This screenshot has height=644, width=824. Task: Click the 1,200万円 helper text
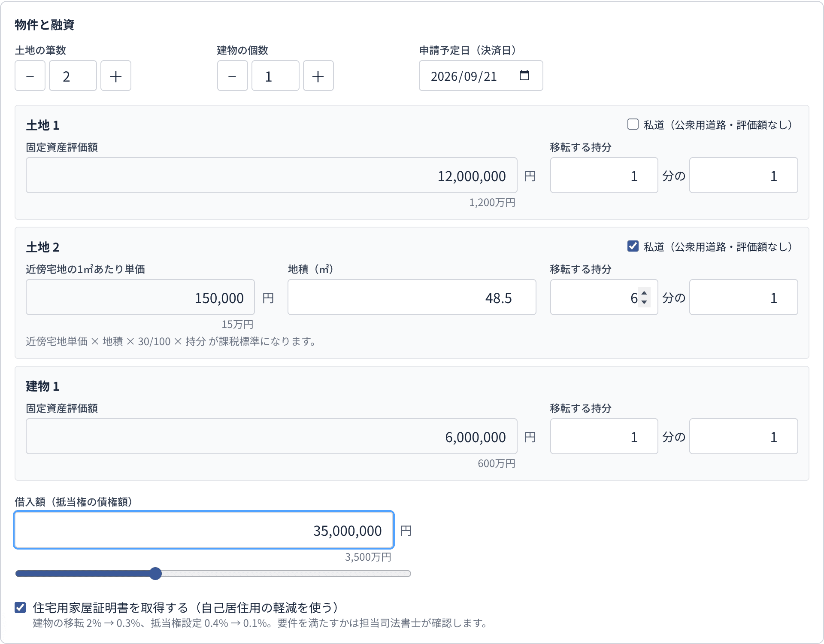pos(492,203)
